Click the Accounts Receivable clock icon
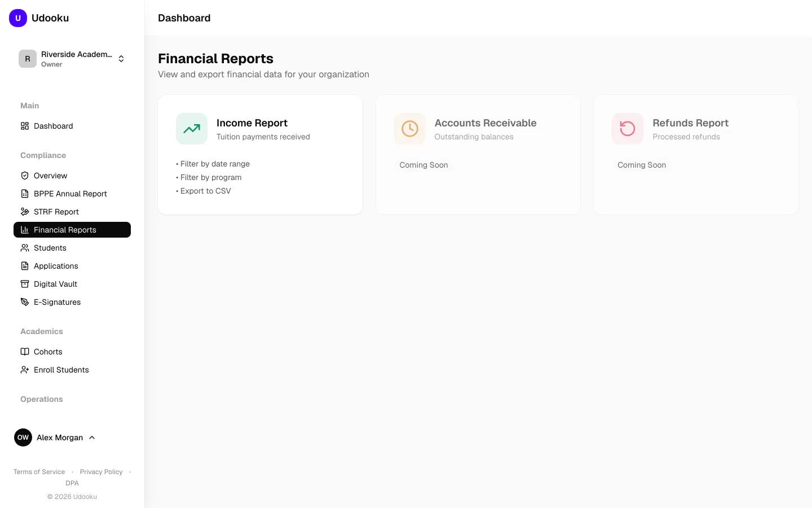Image resolution: width=812 pixels, height=508 pixels. coord(410,129)
